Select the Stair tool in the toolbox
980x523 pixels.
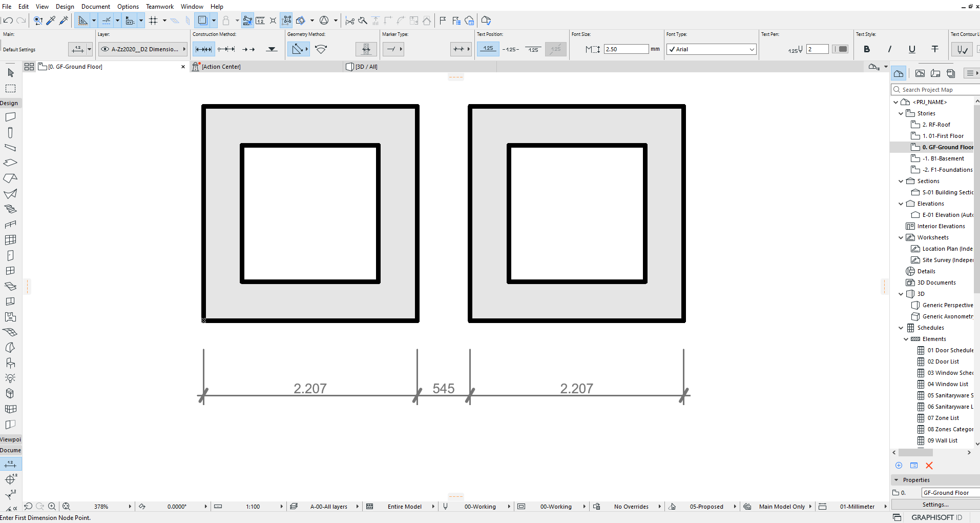coord(10,209)
